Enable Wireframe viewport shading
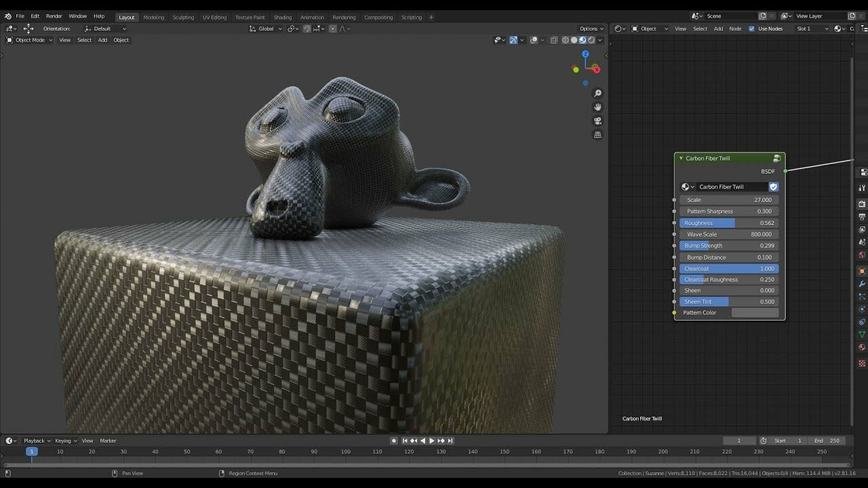This screenshot has width=868, height=488. [x=566, y=40]
